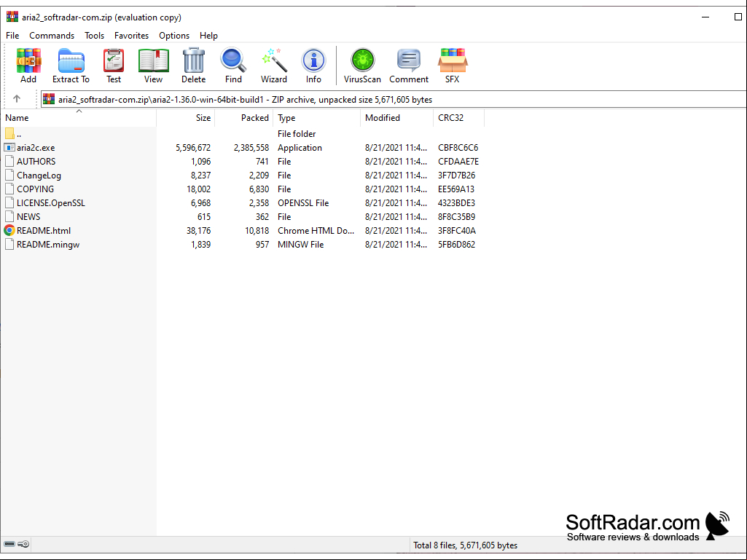Sort files by Packed column header

pos(244,118)
